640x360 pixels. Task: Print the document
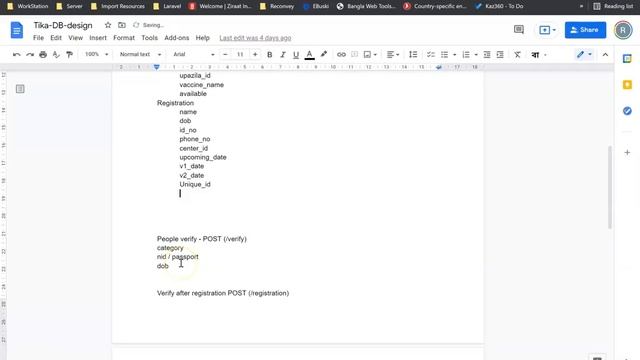coord(43,55)
